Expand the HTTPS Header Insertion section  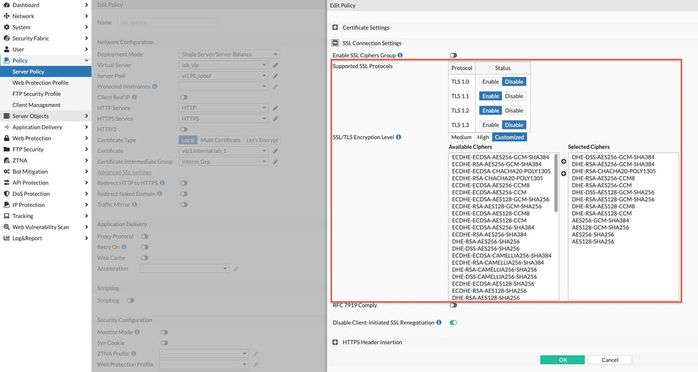pos(335,342)
